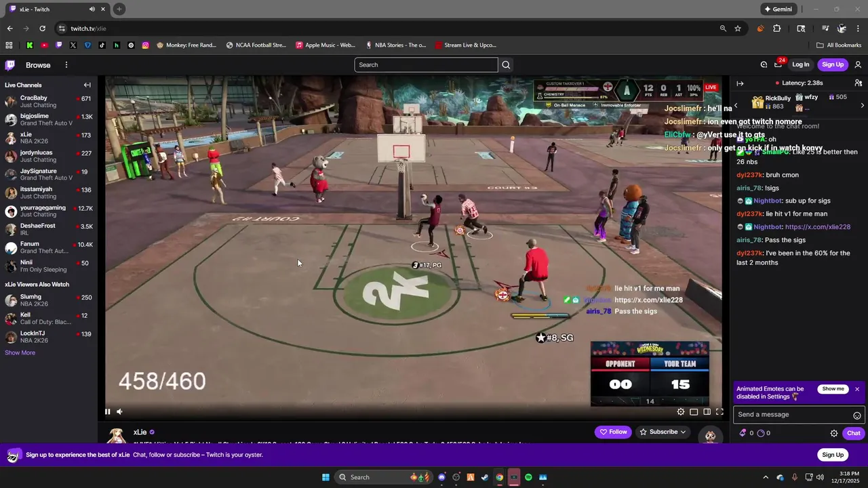Open Ninii channel in sidebar
This screenshot has width=868, height=488.
coord(49,266)
